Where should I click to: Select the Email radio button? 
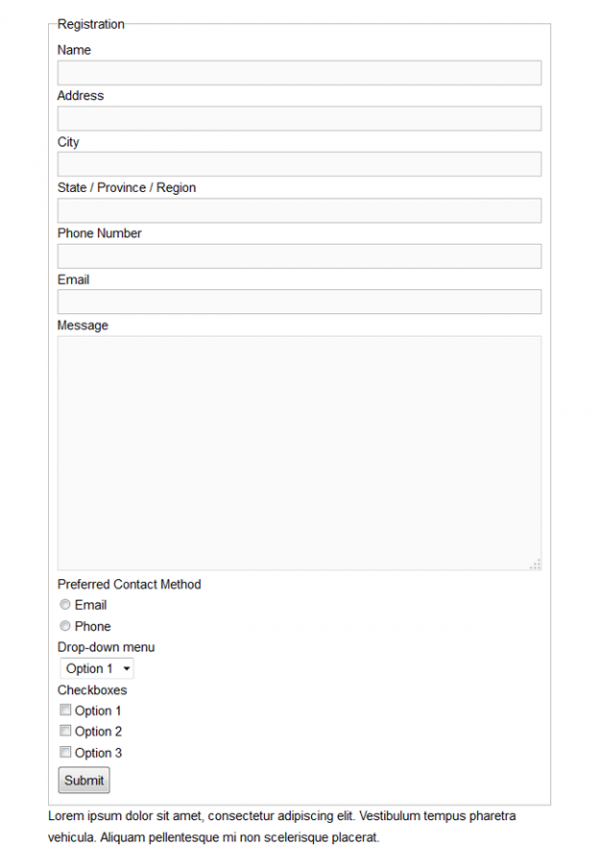click(65, 605)
